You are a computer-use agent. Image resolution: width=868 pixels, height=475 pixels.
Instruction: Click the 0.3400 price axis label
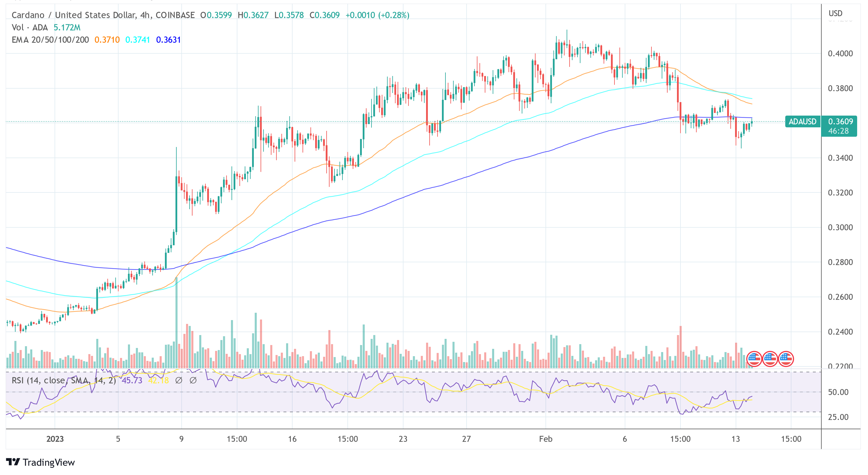pyautogui.click(x=840, y=158)
